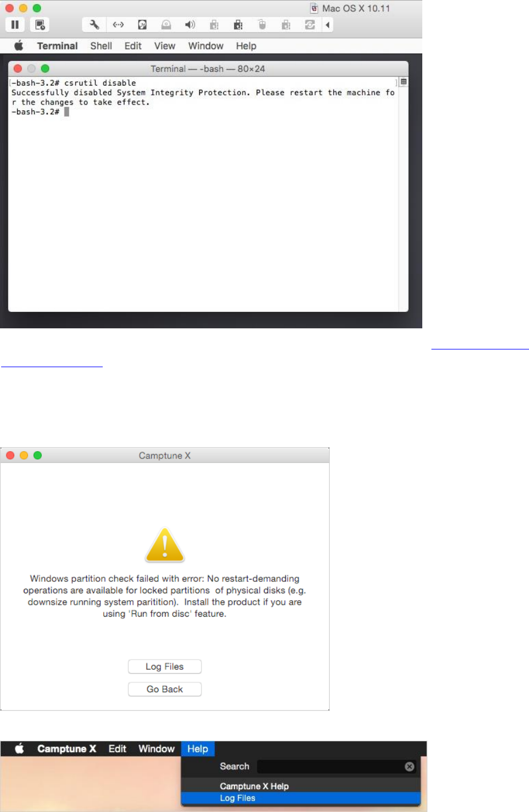Open virtual machine settings wrench

(x=94, y=25)
